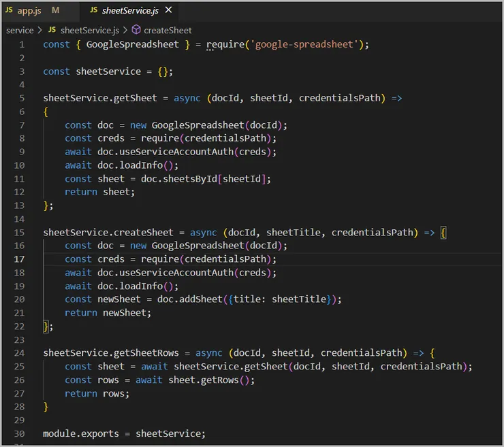Click closing brace on line 22
The height and width of the screenshot is (447, 504).
pos(46,327)
